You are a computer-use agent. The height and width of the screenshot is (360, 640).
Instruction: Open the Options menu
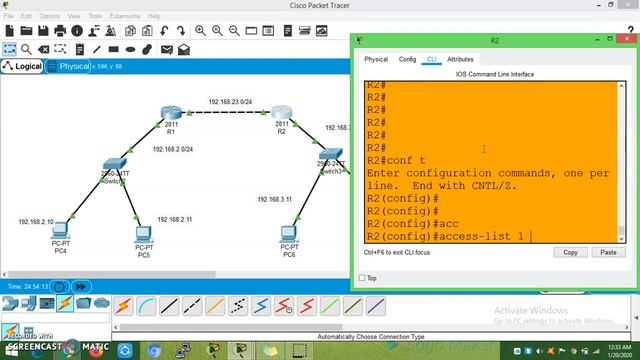pos(50,16)
